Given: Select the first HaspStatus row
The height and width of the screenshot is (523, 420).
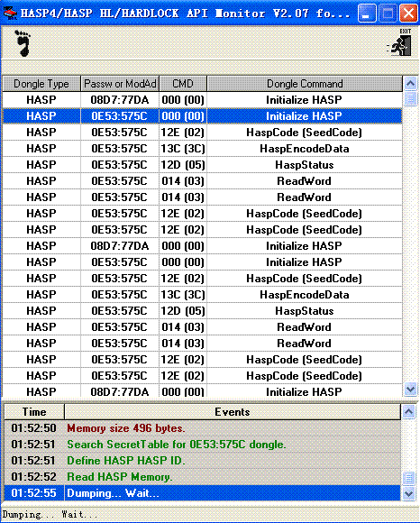Looking at the screenshot, I should (202, 165).
